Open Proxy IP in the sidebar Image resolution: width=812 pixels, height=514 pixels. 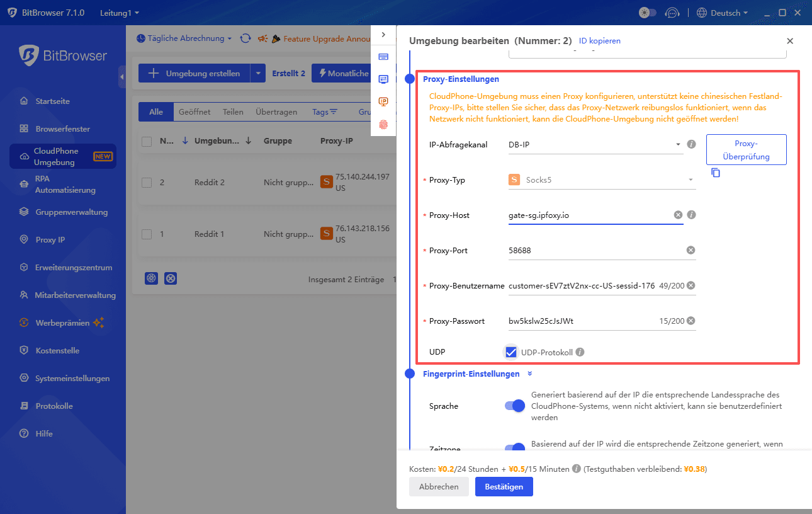[50, 240]
